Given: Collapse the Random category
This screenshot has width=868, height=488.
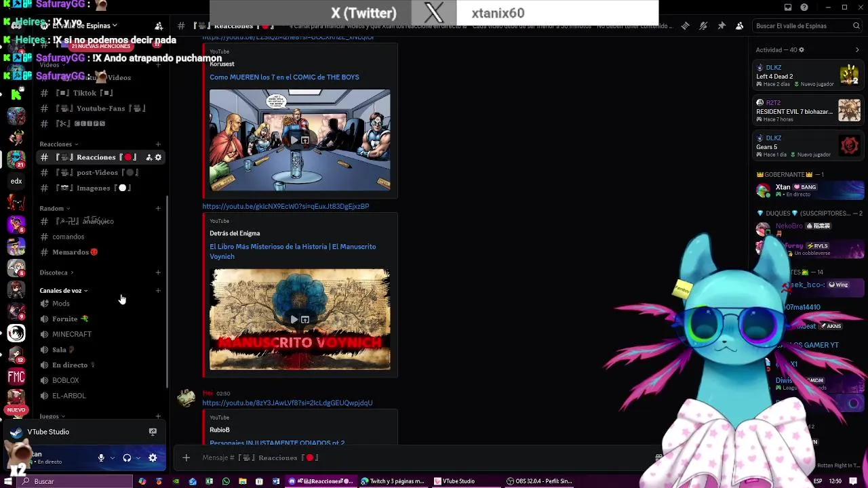Looking at the screenshot, I should (x=55, y=209).
